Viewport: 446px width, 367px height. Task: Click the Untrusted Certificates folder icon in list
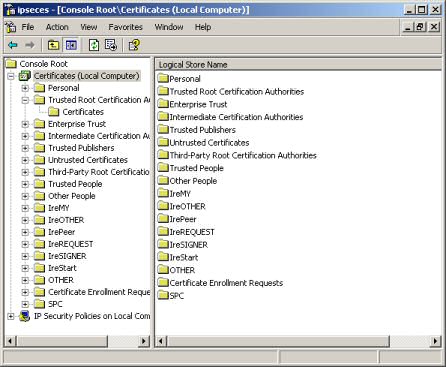(x=163, y=142)
